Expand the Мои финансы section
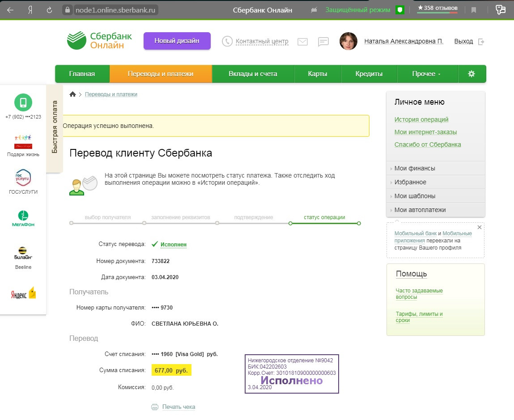The image size is (514, 420). [x=436, y=168]
